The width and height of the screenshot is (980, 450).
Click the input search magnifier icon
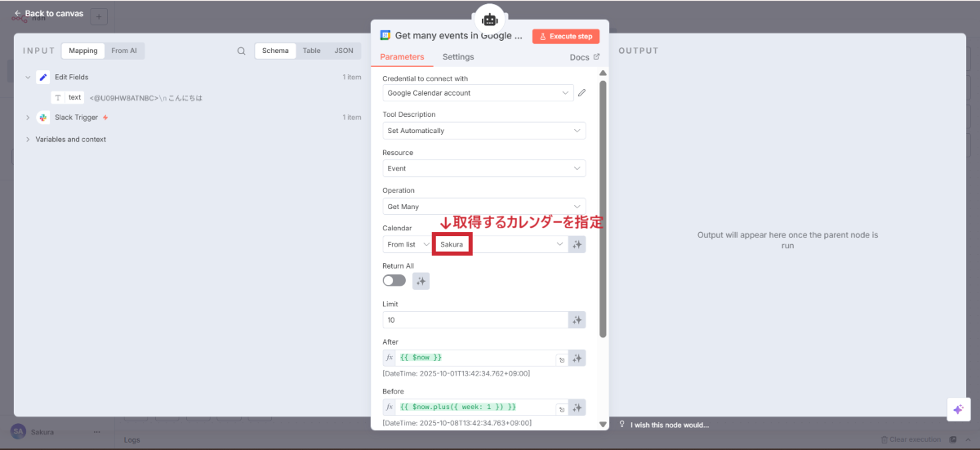pos(241,51)
